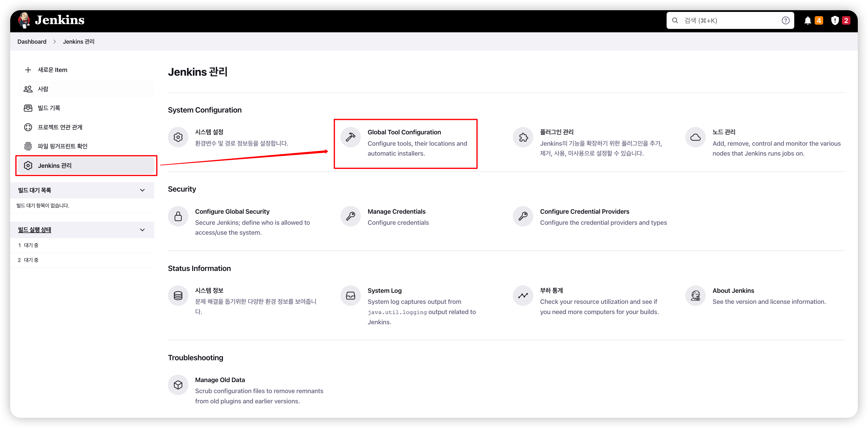Image resolution: width=868 pixels, height=428 pixels.
Task: Open the notifications bell icon
Action: [807, 20]
